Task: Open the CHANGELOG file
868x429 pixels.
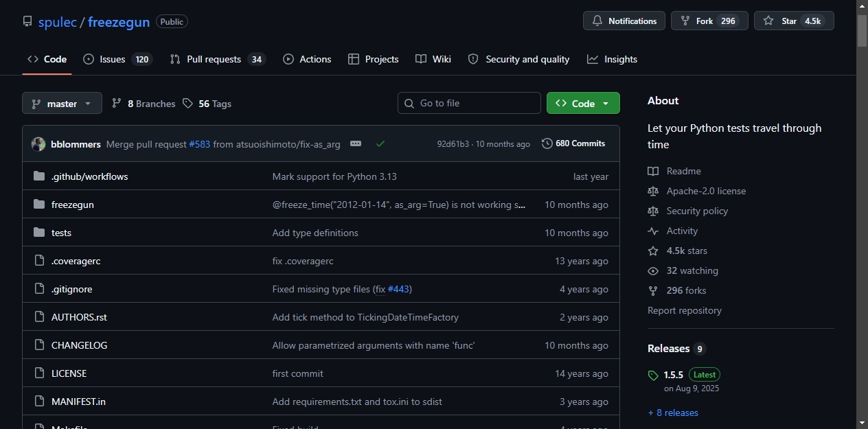Action: tap(80, 345)
